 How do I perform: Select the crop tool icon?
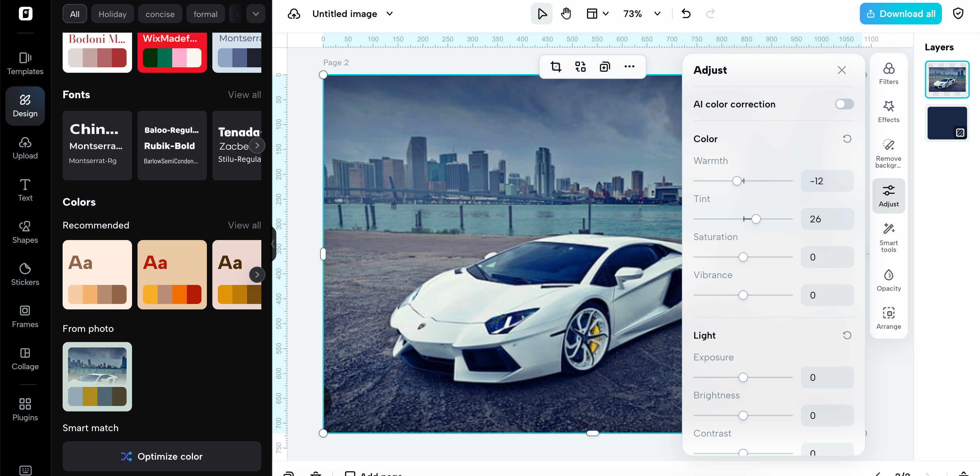click(556, 67)
